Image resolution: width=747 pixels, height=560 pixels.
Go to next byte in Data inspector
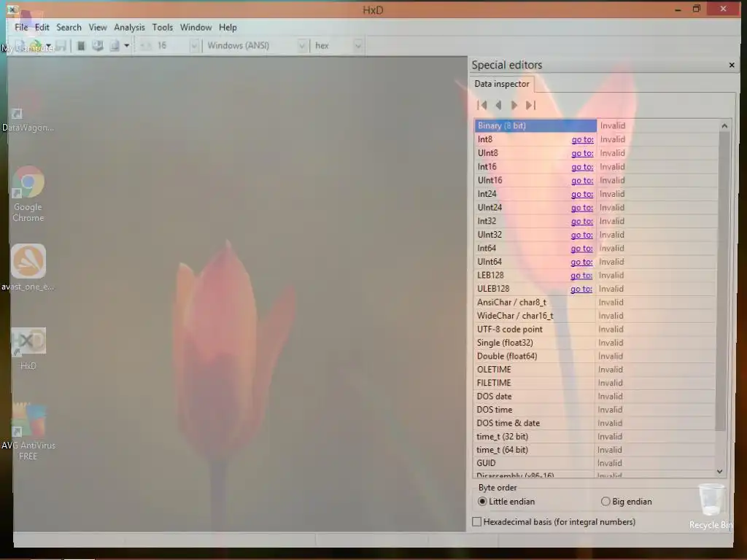(514, 105)
